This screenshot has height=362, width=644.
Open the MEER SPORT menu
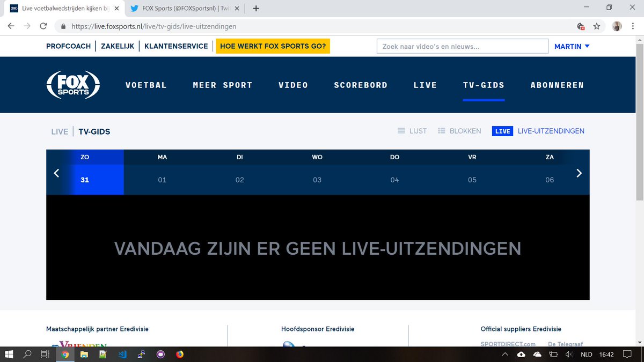pos(222,85)
